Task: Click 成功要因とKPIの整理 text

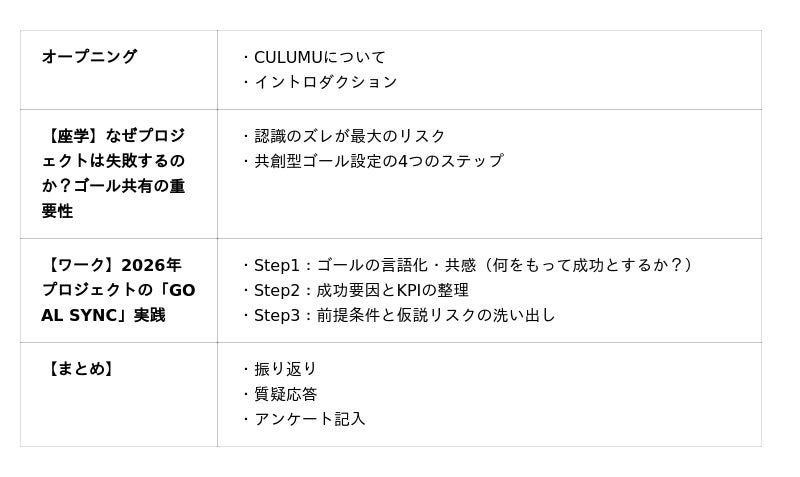Action: click(x=392, y=290)
